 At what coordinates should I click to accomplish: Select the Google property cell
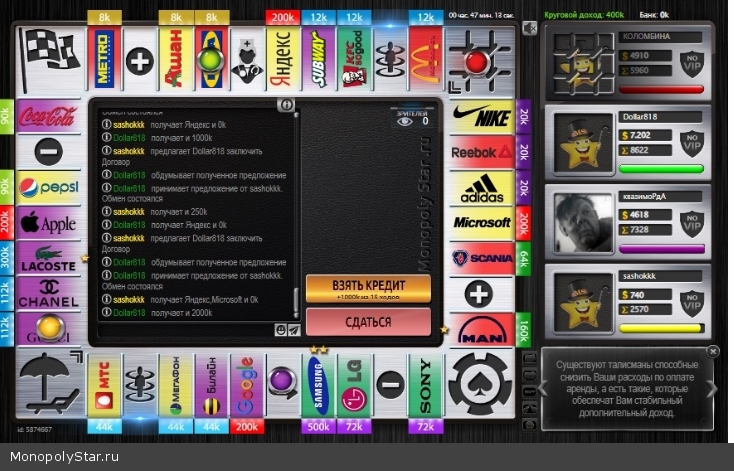point(247,385)
